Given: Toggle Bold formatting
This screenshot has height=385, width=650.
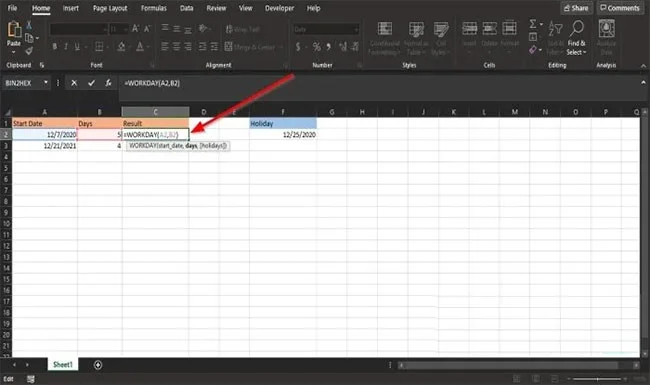Looking at the screenshot, I should pos(55,46).
